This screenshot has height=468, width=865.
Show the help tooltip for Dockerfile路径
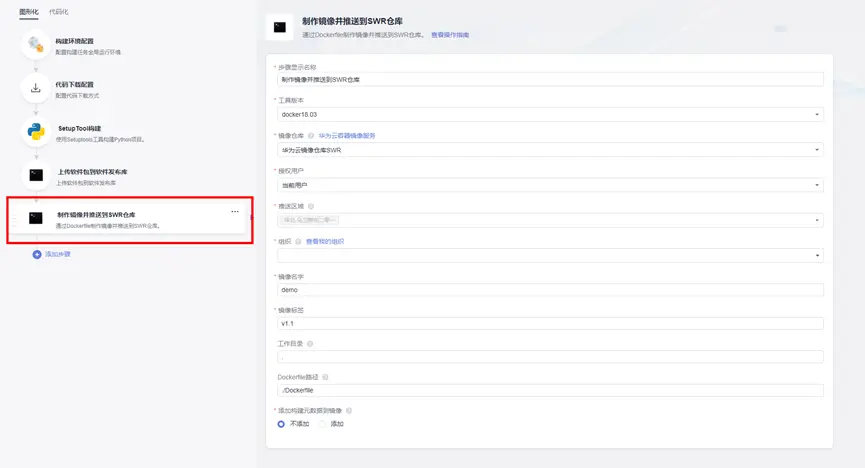pyautogui.click(x=325, y=377)
